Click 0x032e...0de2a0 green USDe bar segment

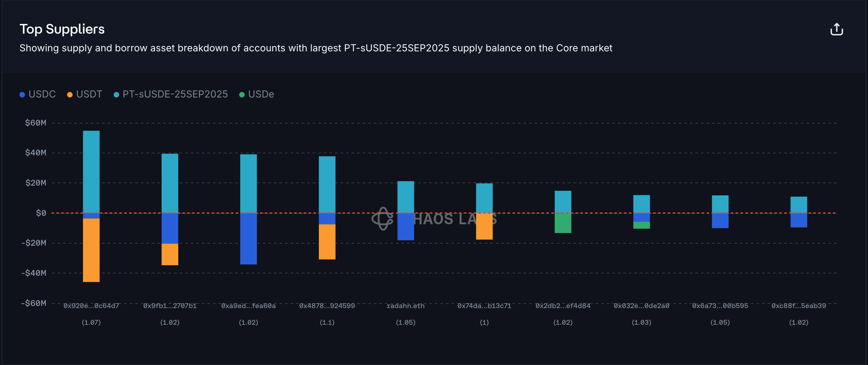click(642, 225)
